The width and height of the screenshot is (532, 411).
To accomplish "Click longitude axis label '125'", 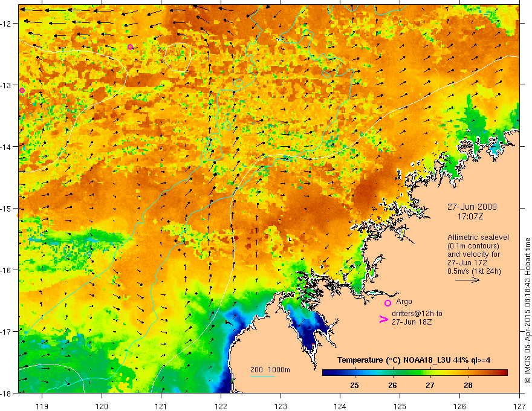I will tap(400, 407).
